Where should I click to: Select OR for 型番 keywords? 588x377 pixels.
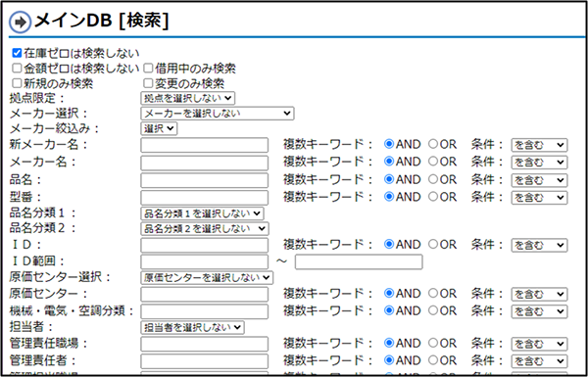[433, 197]
